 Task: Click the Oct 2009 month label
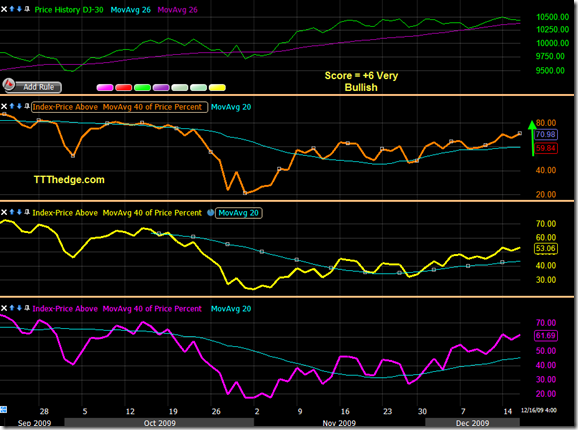click(x=160, y=423)
